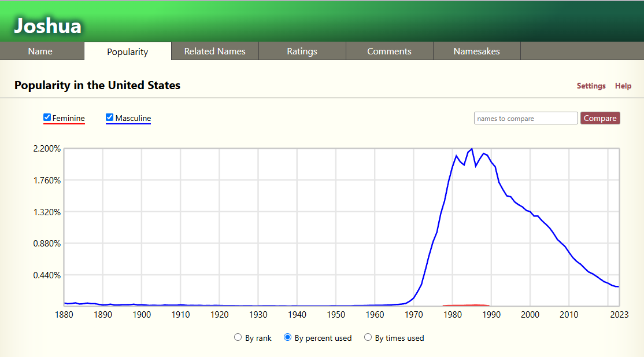The width and height of the screenshot is (644, 357).
Task: Click the red feminine line on the chart
Action: pyautogui.click(x=466, y=305)
